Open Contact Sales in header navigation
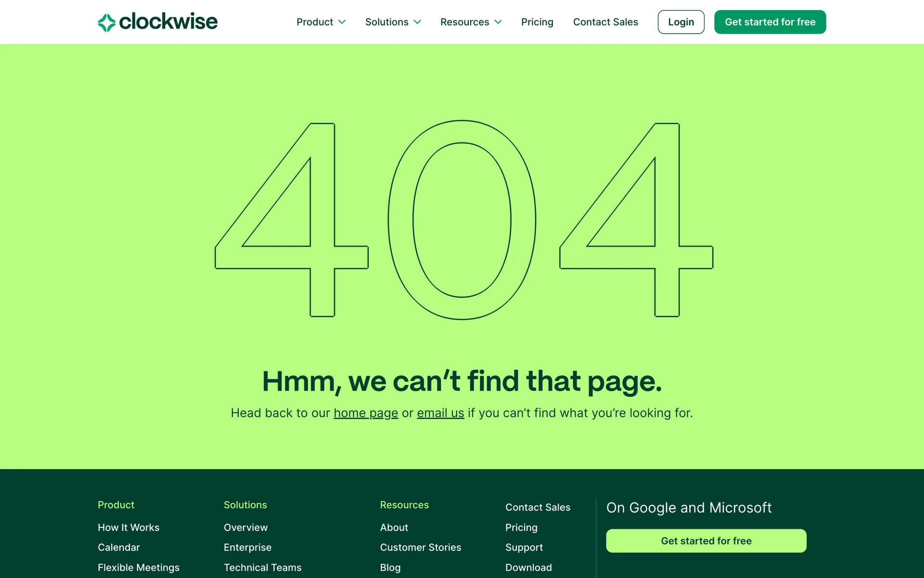 tap(605, 22)
